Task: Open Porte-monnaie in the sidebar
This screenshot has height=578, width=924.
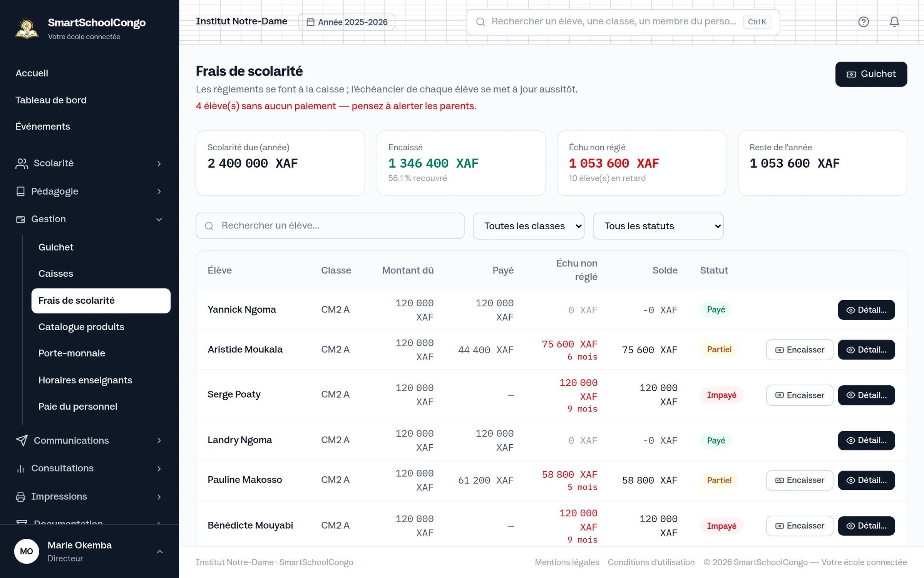Action: coord(72,353)
